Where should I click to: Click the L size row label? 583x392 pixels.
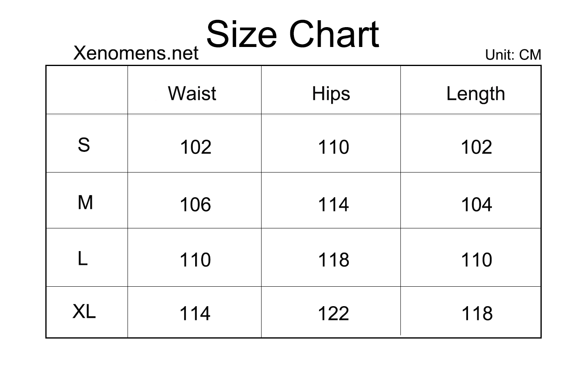click(83, 258)
